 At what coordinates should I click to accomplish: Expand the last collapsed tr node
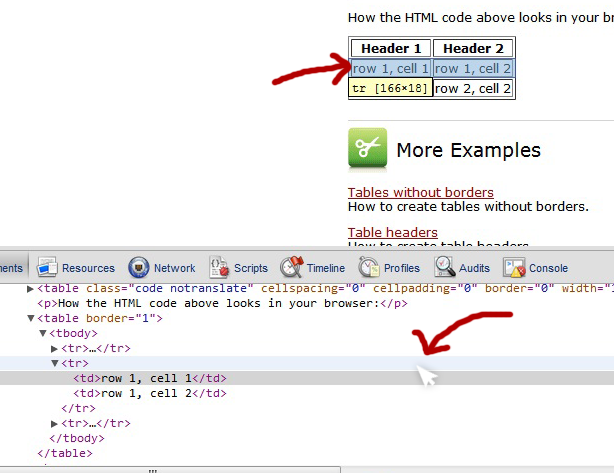click(x=54, y=423)
